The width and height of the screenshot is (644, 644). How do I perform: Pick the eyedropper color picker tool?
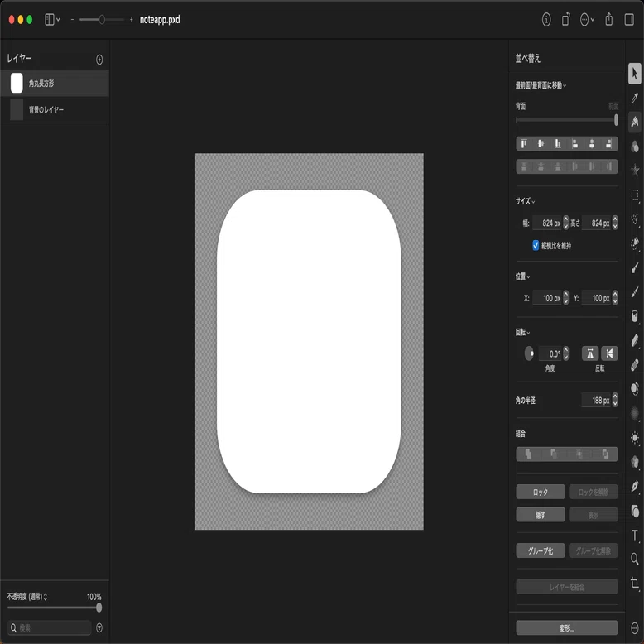point(635,98)
